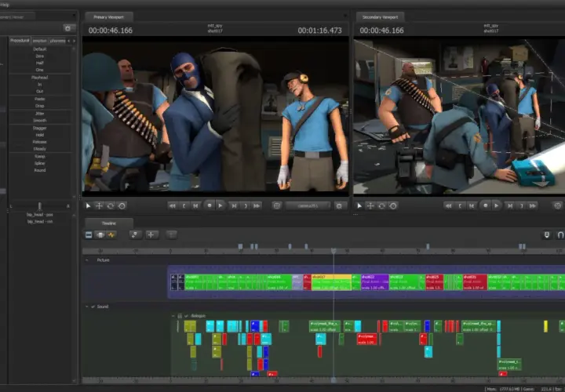Play the clip in Primary Viewport
Viewport: 565px width, 392px height.
(x=221, y=205)
